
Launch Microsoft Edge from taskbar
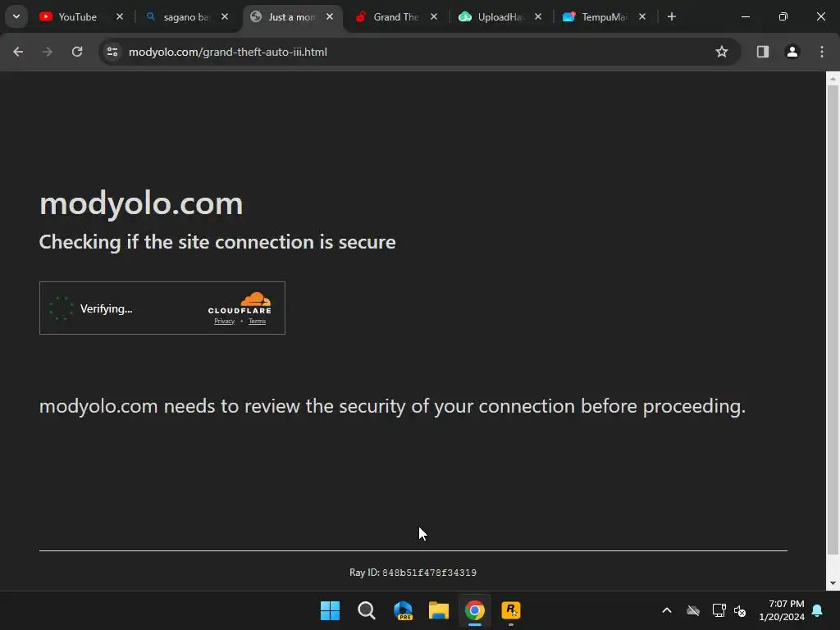click(403, 610)
